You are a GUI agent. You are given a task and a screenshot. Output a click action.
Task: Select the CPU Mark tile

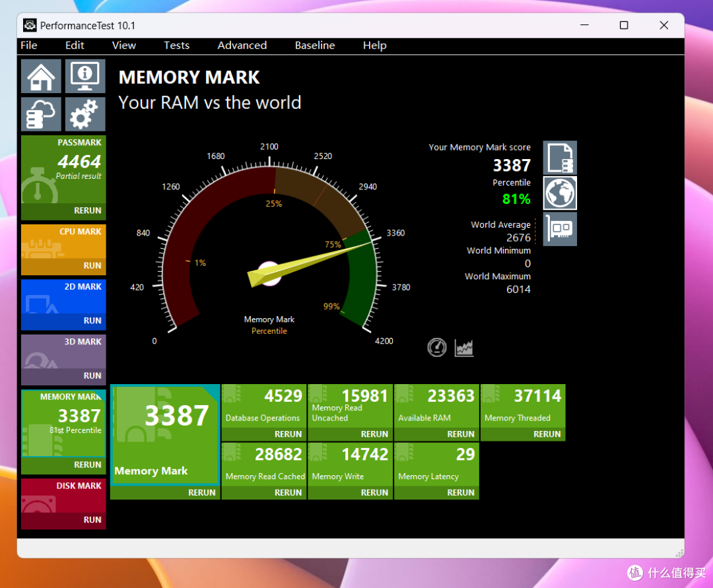coord(63,242)
